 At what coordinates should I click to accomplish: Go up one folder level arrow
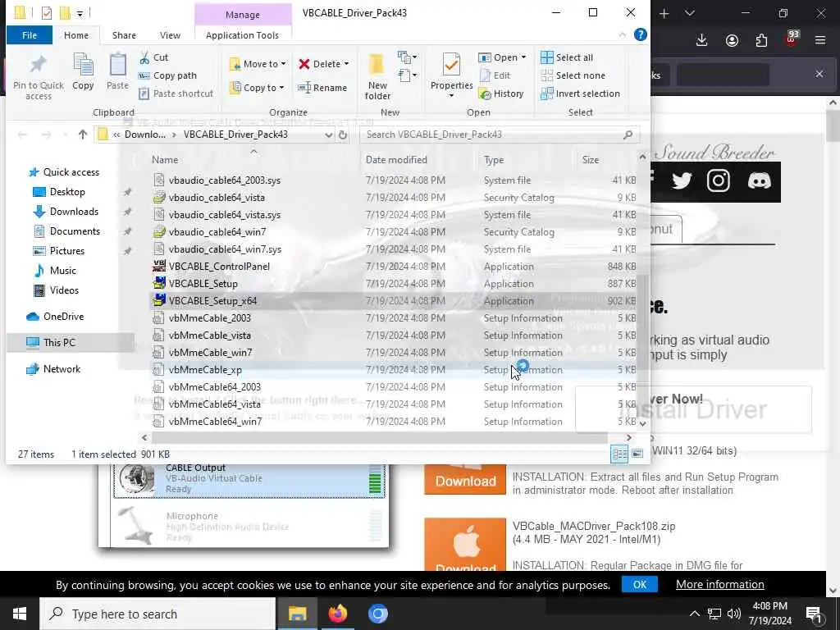83,135
